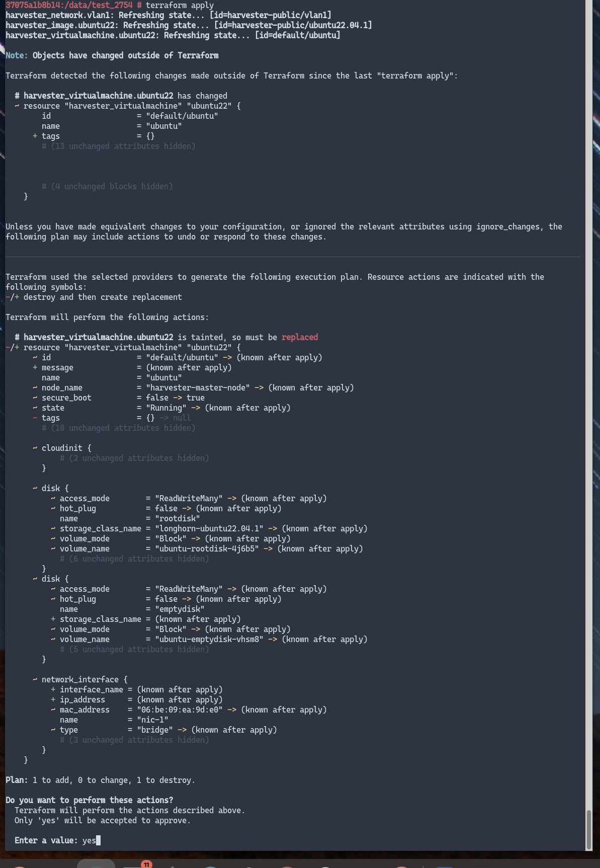Click the "Running" state value

click(166, 408)
